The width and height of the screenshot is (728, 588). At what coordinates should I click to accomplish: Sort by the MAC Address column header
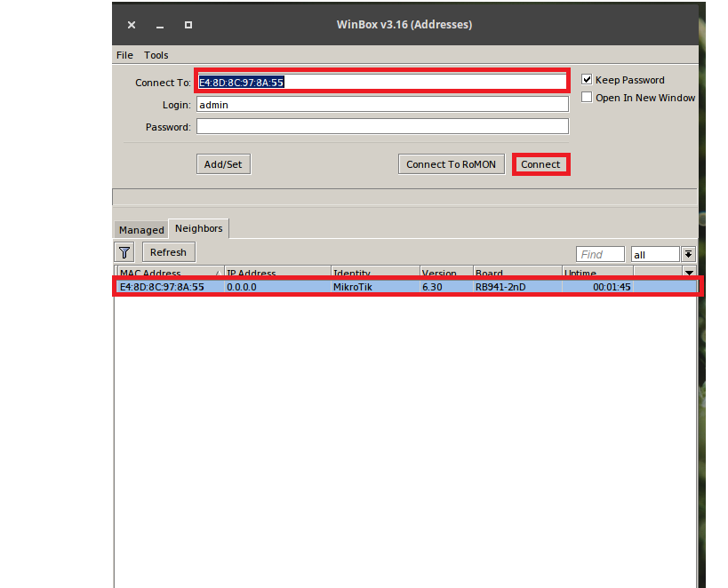[151, 273]
